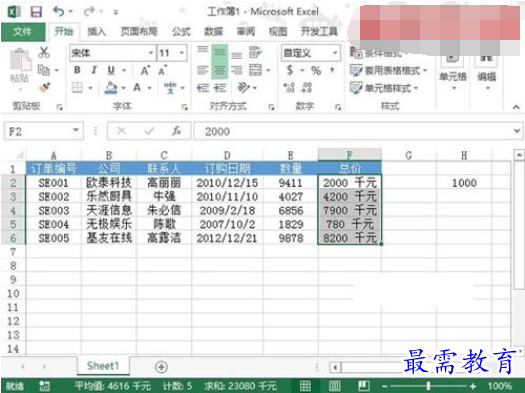Click the phonetic guide 文 icon
Image resolution: width=525 pixels, height=393 pixels.
pyautogui.click(x=170, y=88)
